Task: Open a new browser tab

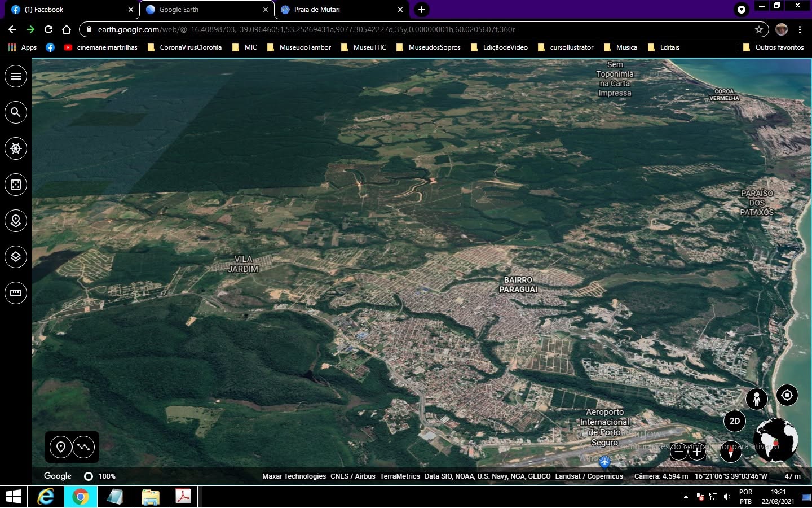Action: pos(422,10)
